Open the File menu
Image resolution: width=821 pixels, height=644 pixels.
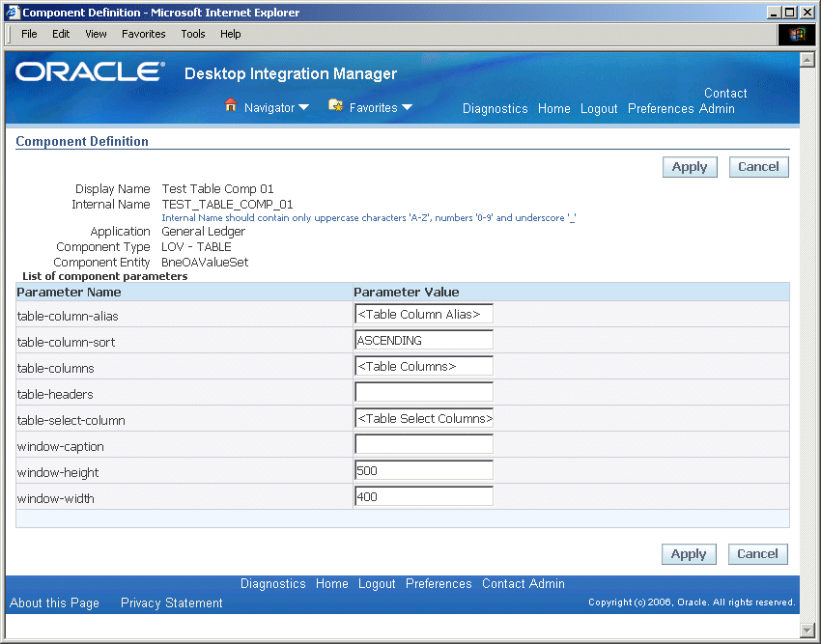click(x=29, y=34)
